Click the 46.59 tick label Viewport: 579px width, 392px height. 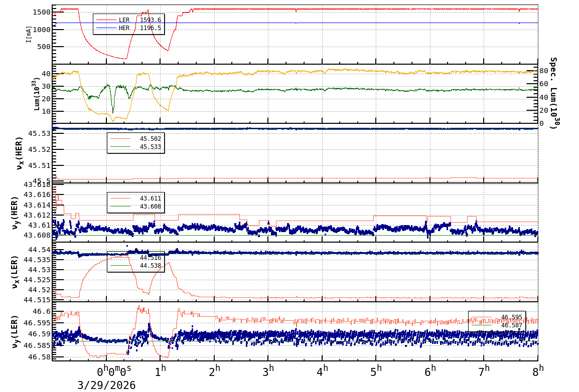[39, 334]
